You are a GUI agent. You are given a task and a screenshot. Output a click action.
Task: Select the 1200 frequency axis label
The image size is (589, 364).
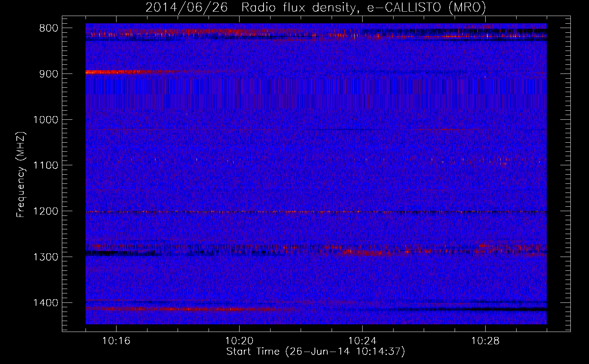pyautogui.click(x=46, y=211)
